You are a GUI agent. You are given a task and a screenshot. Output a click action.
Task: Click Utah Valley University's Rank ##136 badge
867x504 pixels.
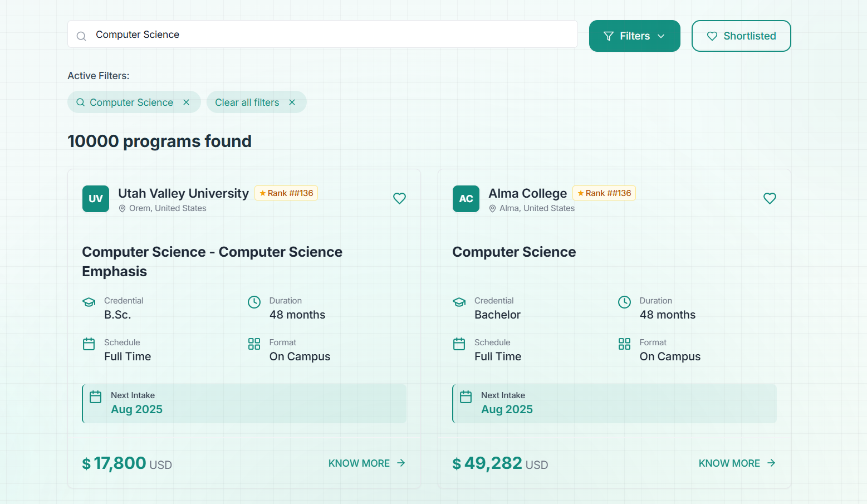(x=286, y=193)
